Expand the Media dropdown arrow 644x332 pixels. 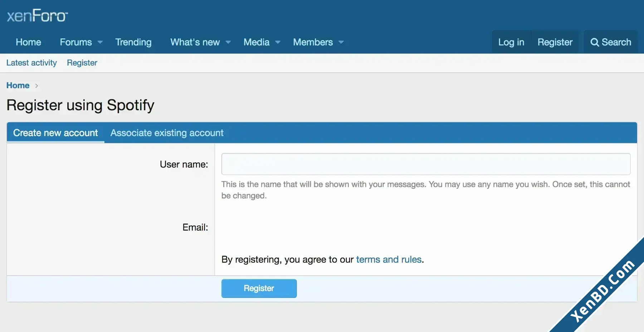point(278,42)
